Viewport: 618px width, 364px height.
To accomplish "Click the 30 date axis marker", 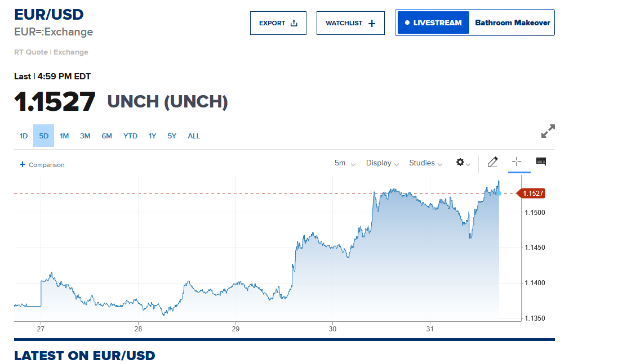I will pos(332,329).
